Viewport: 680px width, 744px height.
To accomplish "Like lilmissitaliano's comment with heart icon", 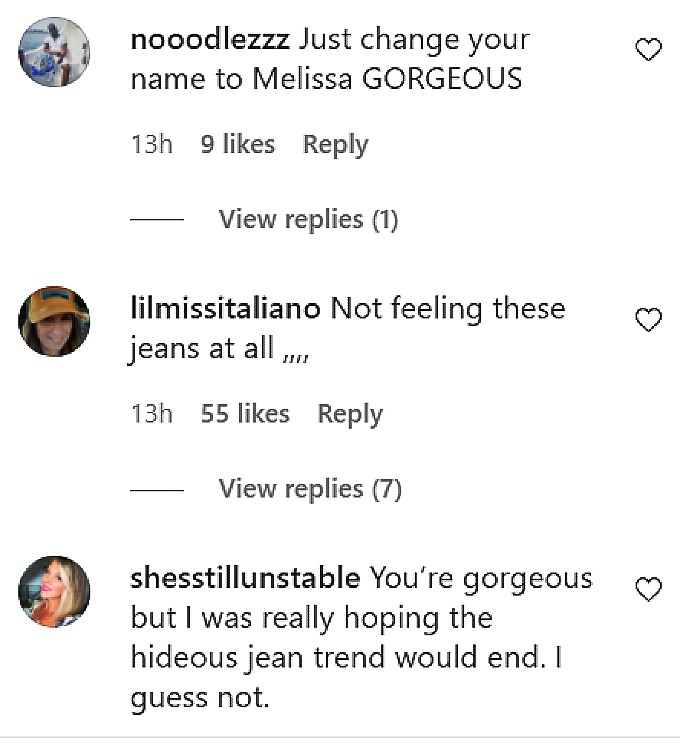I will coord(649,320).
